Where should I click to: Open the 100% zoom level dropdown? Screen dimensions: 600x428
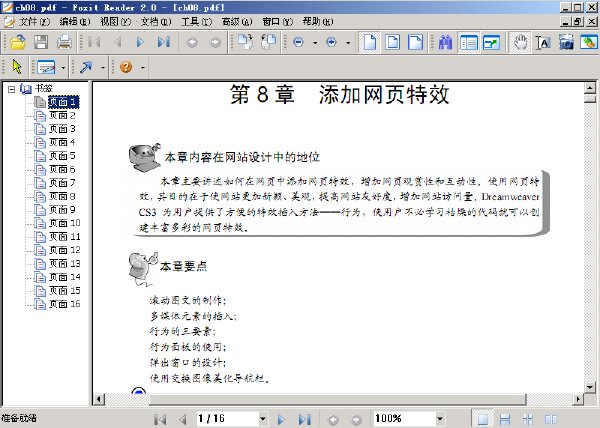click(x=440, y=419)
